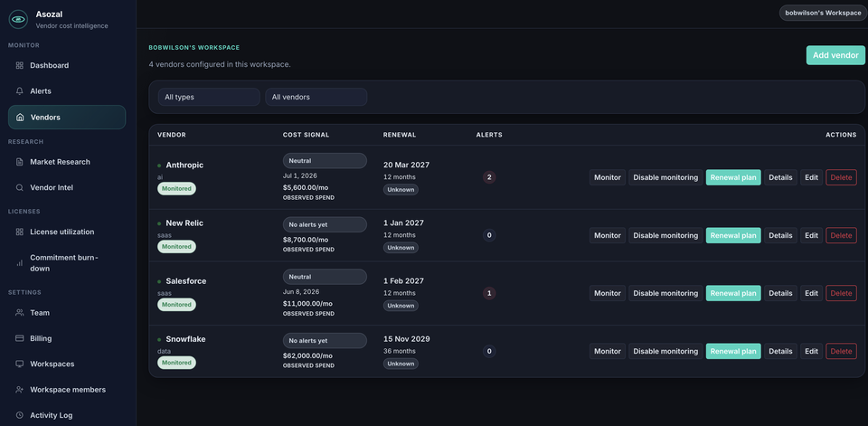This screenshot has height=426, width=868.
Task: Open bobwilson's Workspace switcher
Action: click(823, 13)
